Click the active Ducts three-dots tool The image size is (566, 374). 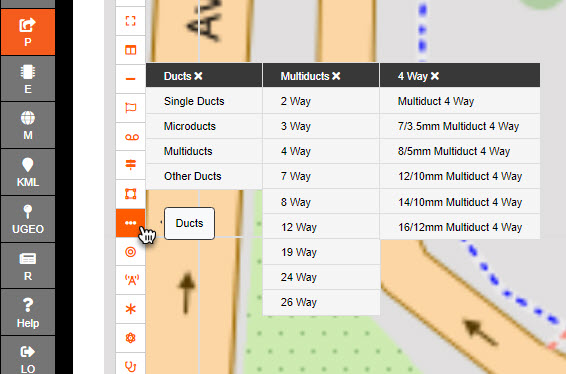[130, 223]
